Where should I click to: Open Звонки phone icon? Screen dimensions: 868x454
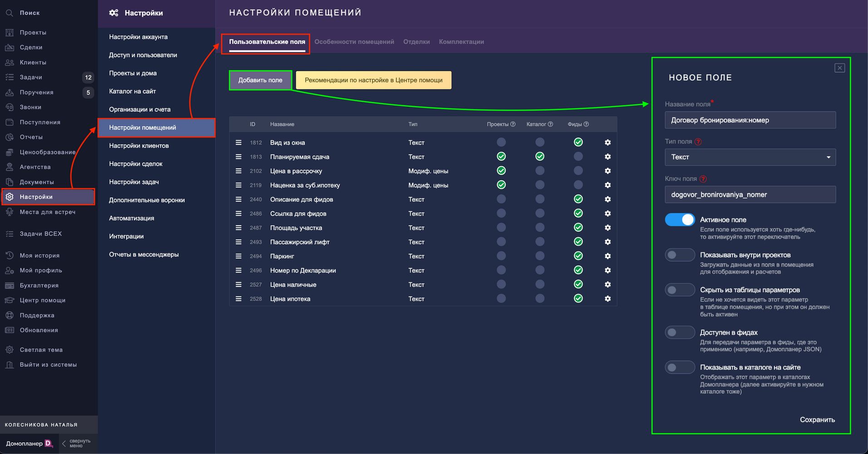[x=9, y=107]
